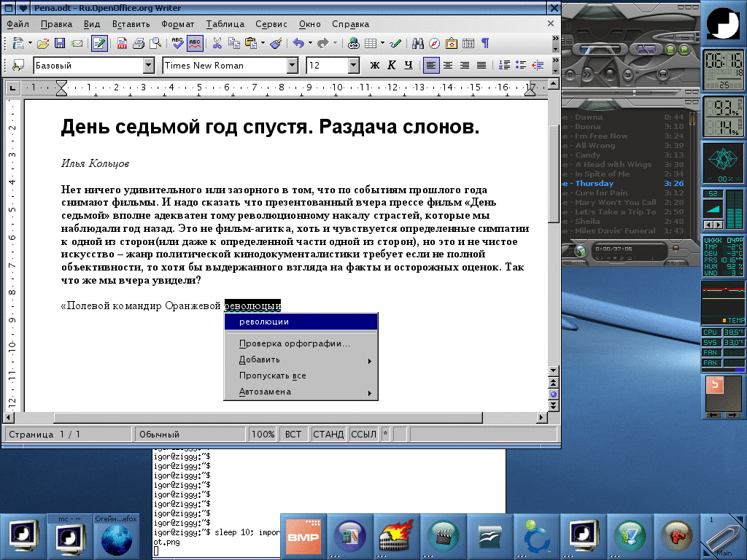Image resolution: width=747 pixels, height=560 pixels.
Task: Click the Print file directly icon
Action: [x=138, y=43]
